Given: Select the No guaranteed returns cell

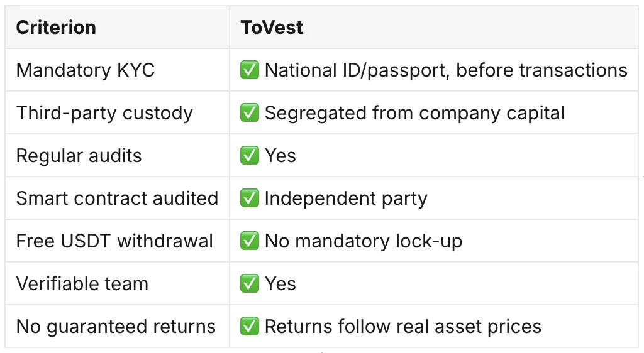Looking at the screenshot, I should coord(116,327).
